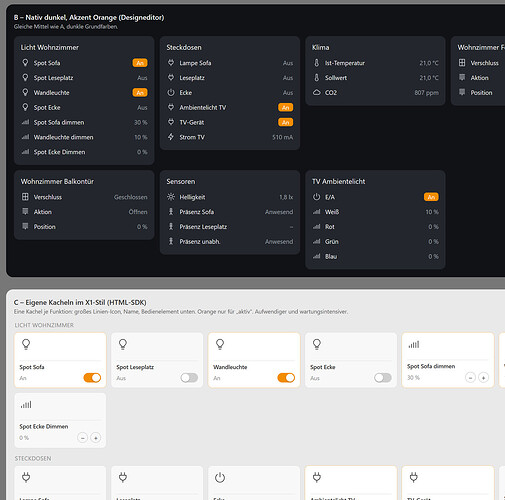The width and height of the screenshot is (505, 500).
Task: Click the heading 'C – Eigene Kacheln im X1-Stil (HTML-SDK)'
Action: pos(80,302)
